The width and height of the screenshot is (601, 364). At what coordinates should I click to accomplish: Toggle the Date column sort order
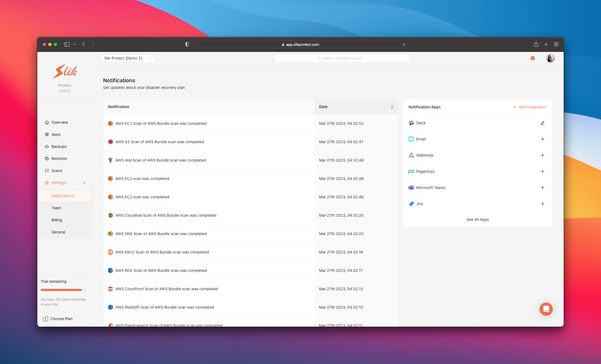tap(392, 107)
